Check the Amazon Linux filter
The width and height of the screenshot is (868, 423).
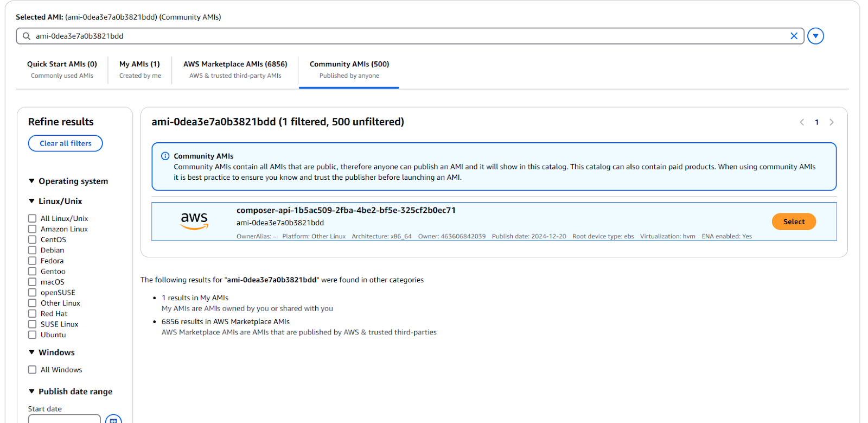[x=33, y=229]
